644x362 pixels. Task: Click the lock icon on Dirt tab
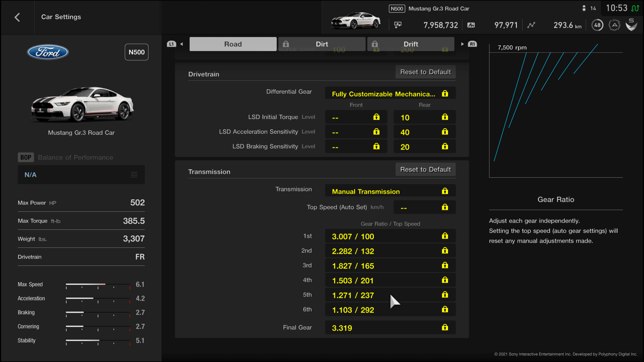[x=286, y=44]
